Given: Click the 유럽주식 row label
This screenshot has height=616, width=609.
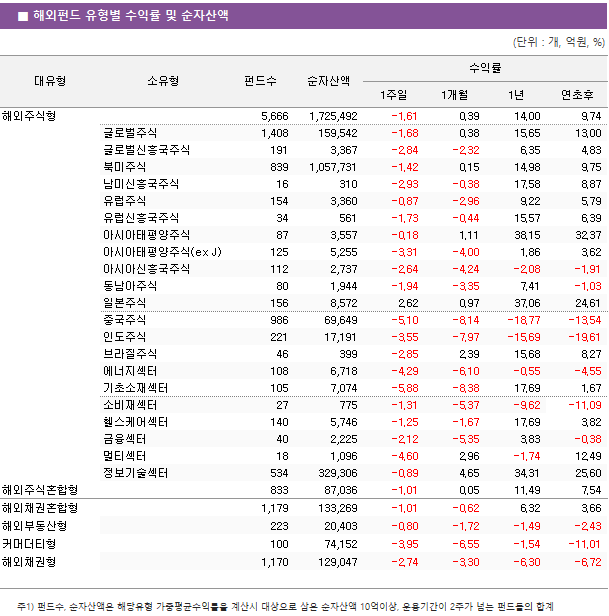Looking at the screenshot, I should tap(125, 201).
